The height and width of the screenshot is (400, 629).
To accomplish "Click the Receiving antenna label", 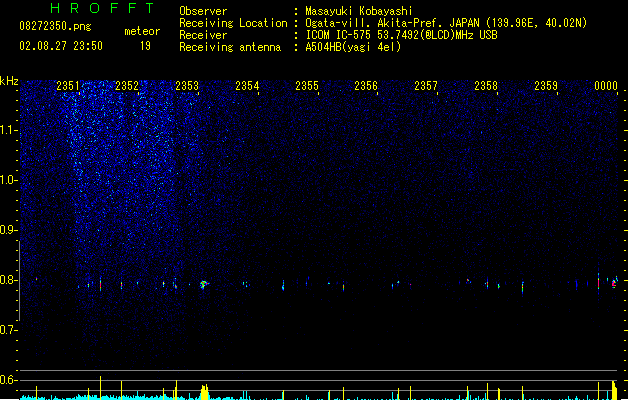I will click(x=230, y=47).
